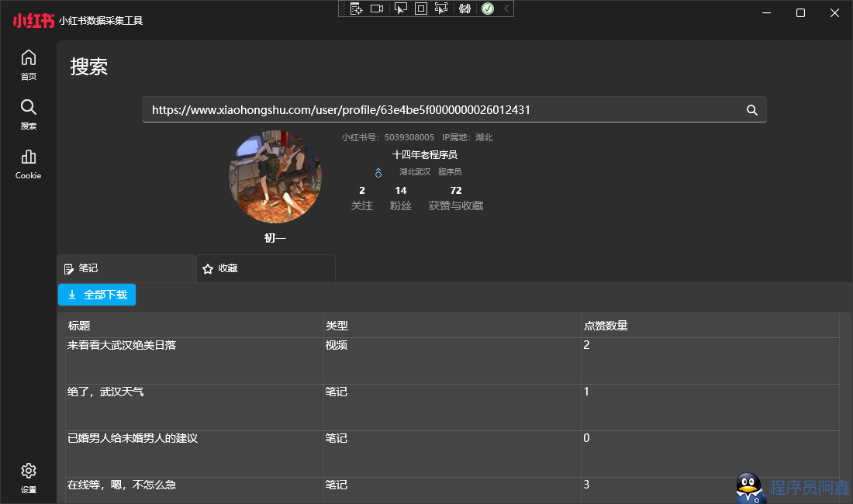Click the drag handle of debug toolbar

(343, 9)
